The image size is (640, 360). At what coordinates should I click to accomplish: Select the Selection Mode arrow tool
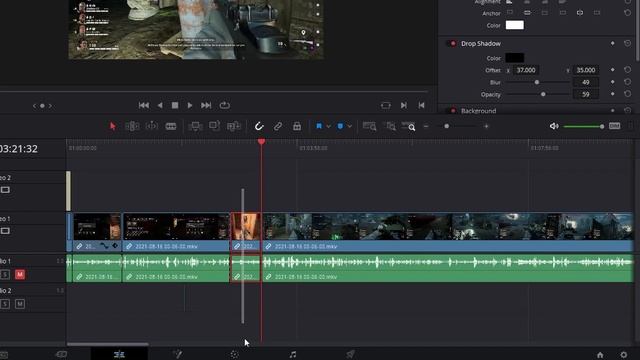(x=113, y=126)
